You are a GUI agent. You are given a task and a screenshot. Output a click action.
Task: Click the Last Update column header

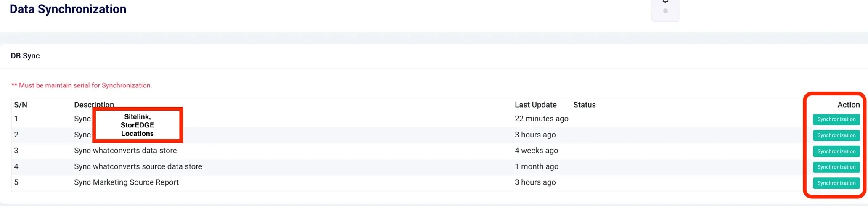point(535,105)
